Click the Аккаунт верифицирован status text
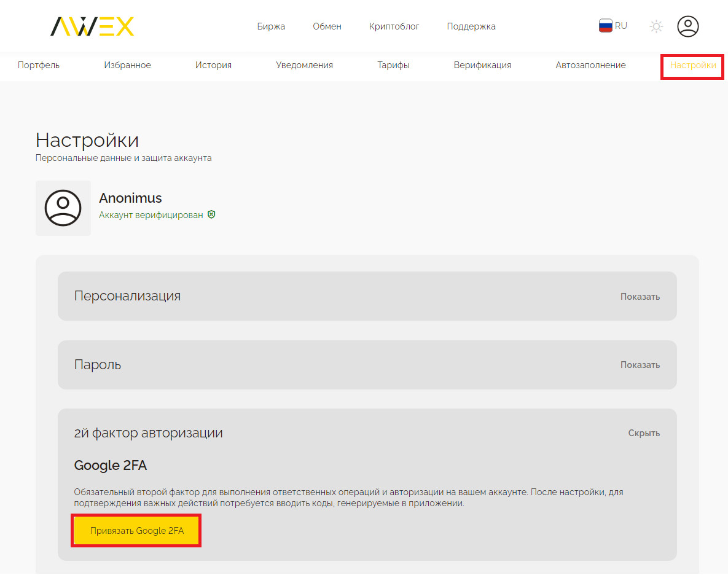The width and height of the screenshot is (728, 575). [x=151, y=215]
